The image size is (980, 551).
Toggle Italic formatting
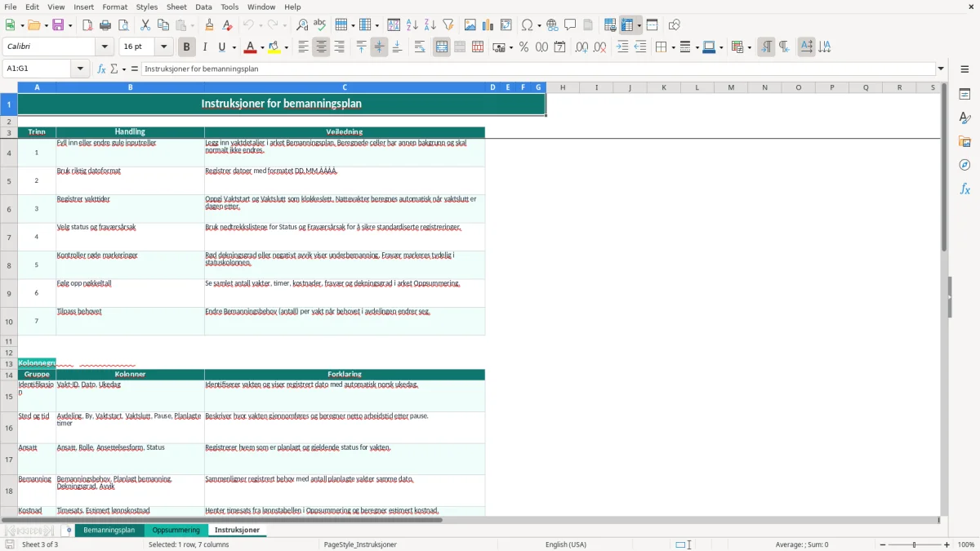pos(205,47)
